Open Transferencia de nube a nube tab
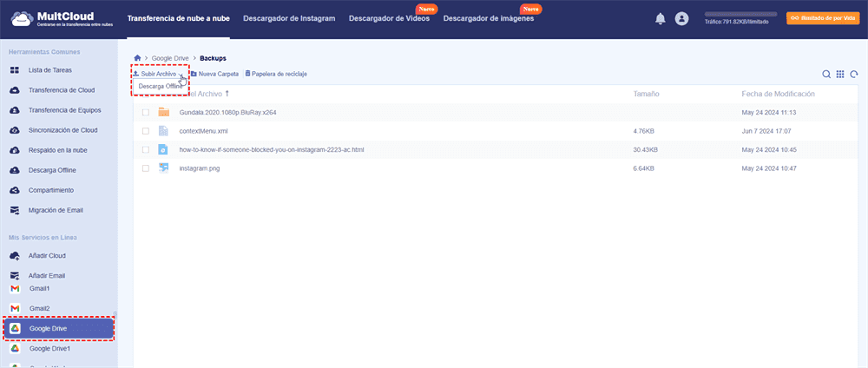Screen dimensions: 868x368 point(178,18)
